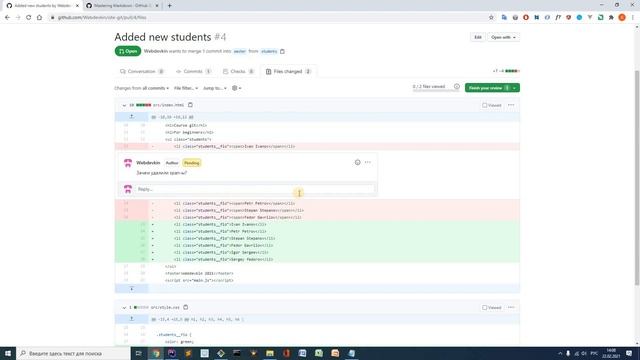
Task: Click the diffstat colored squares near +7 −4
Action: pyautogui.click(x=512, y=71)
